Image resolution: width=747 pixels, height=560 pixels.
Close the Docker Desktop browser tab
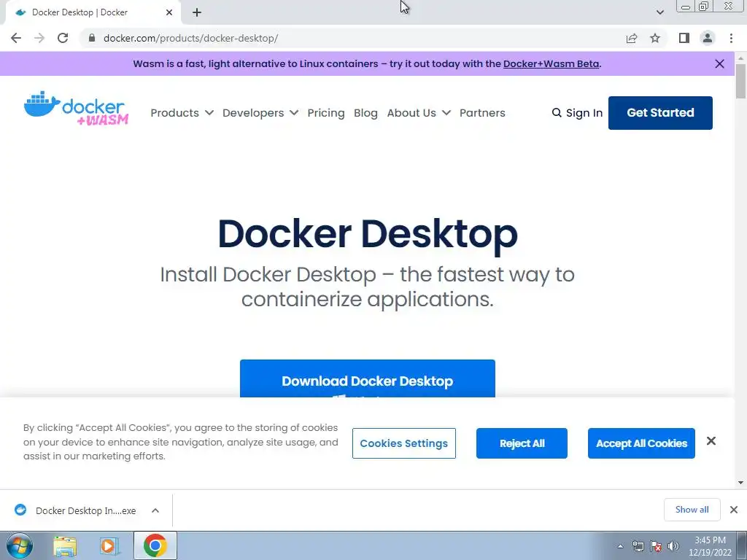[x=169, y=12]
